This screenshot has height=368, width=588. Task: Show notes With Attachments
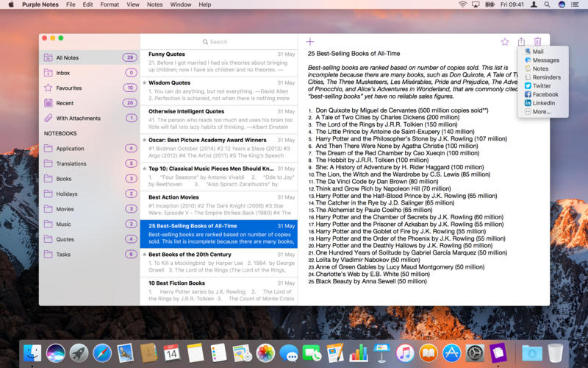pos(89,118)
